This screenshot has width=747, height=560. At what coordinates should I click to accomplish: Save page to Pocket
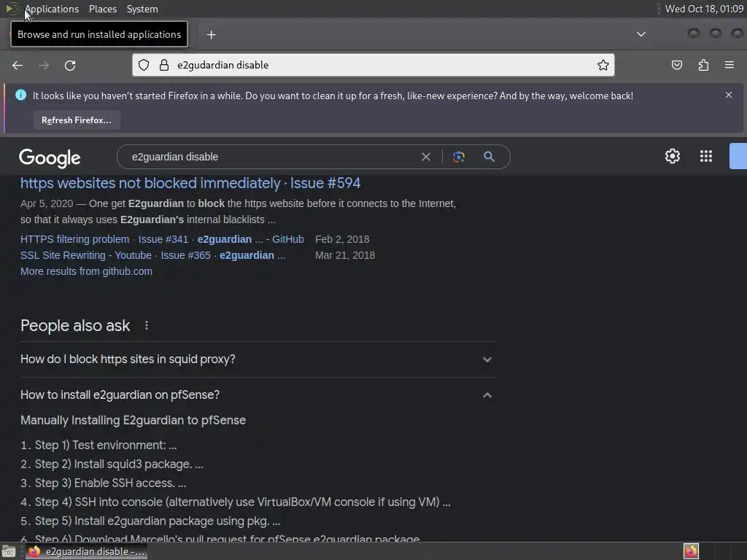(676, 65)
